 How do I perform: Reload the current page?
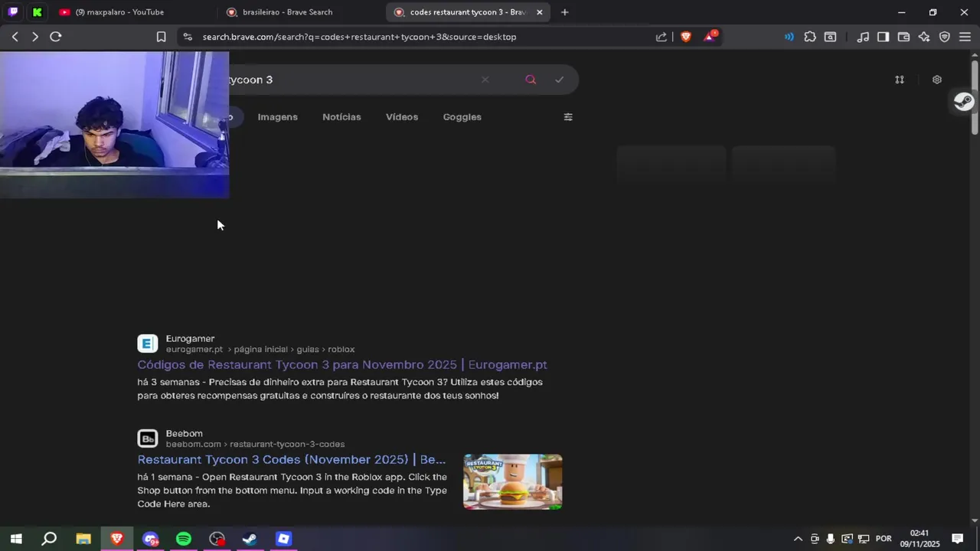tap(56, 37)
